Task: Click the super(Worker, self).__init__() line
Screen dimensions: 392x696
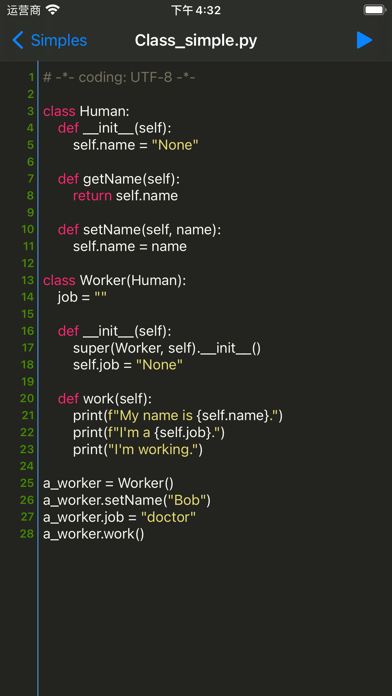Action: [167, 348]
